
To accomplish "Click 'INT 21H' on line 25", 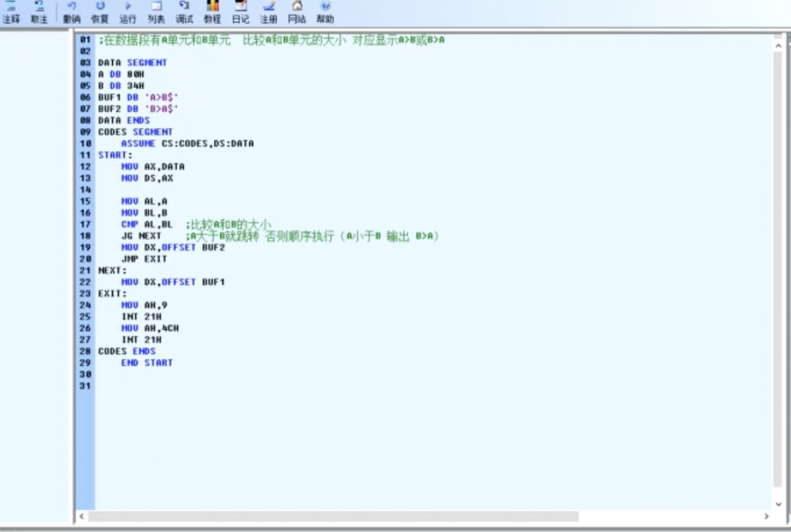I will 141,317.
